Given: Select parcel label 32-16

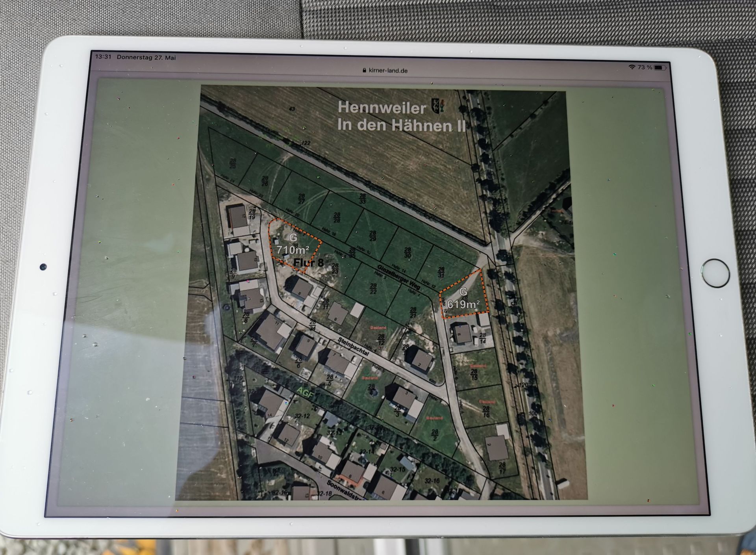Looking at the screenshot, I should 432,481.
